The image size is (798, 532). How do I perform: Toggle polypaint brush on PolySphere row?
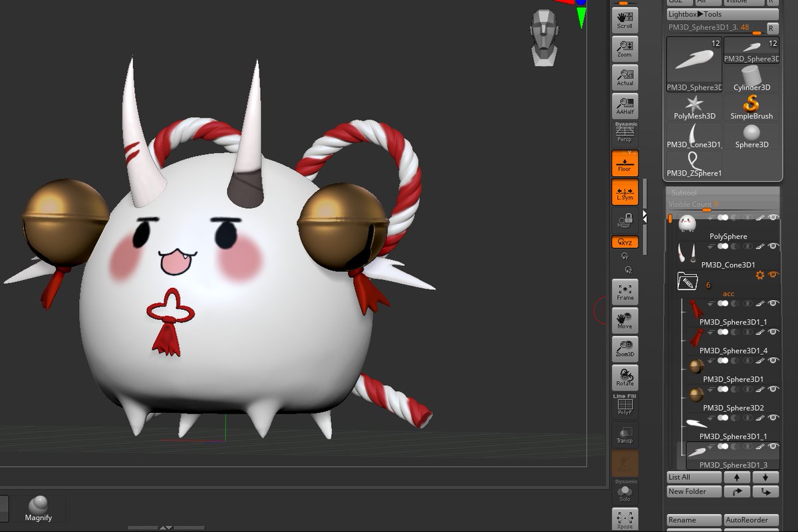click(x=761, y=217)
